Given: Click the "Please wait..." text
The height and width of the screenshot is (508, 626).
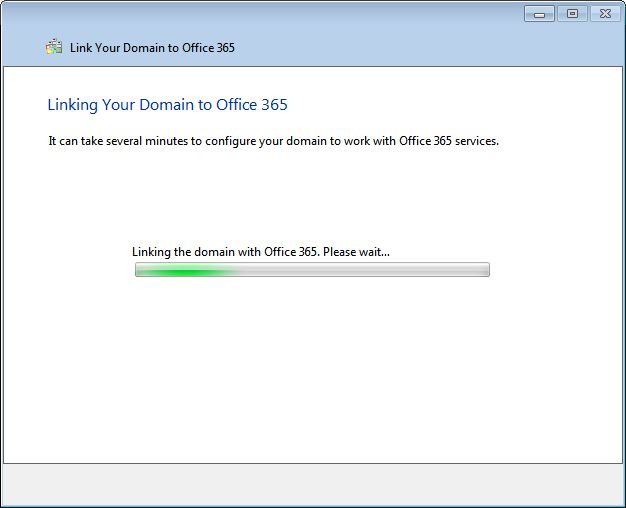Looking at the screenshot, I should (357, 252).
